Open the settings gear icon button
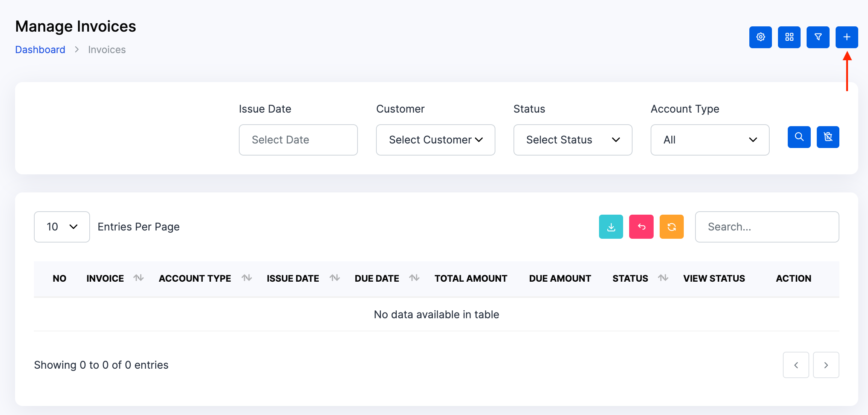 (x=760, y=37)
